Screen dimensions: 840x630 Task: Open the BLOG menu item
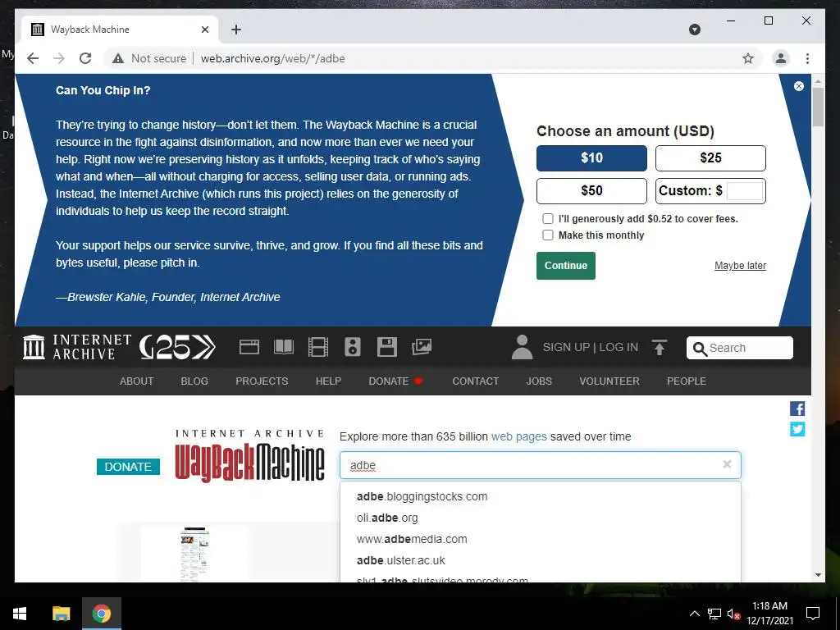194,381
